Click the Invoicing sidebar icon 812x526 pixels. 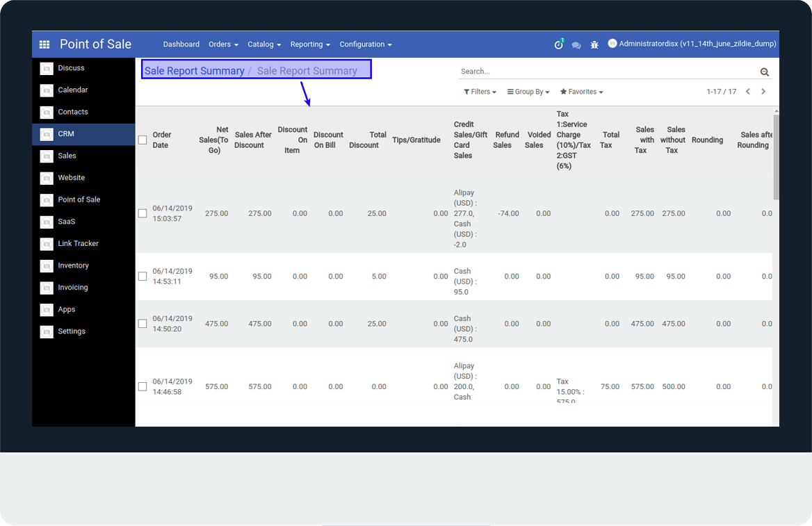[x=47, y=288]
